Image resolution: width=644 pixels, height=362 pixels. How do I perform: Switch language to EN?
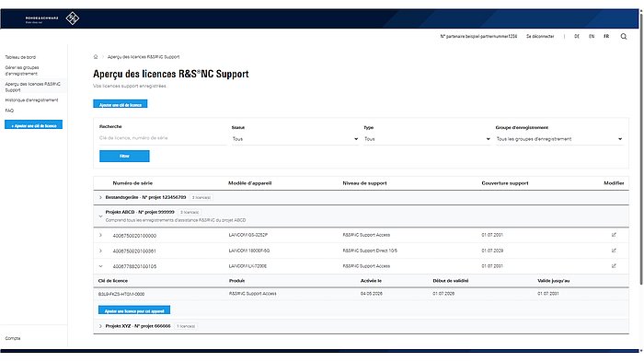[592, 37]
